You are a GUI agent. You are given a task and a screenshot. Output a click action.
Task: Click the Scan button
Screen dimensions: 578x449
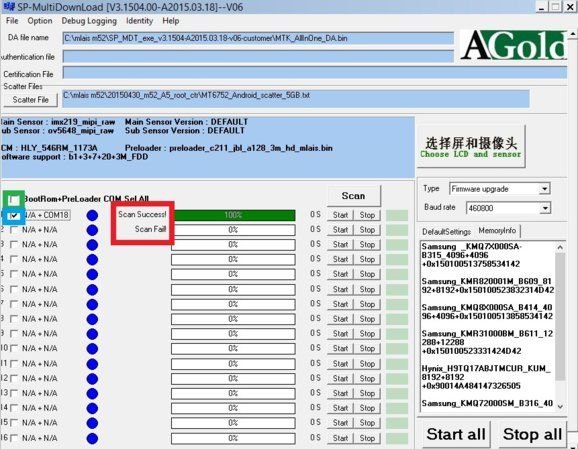[x=353, y=196]
